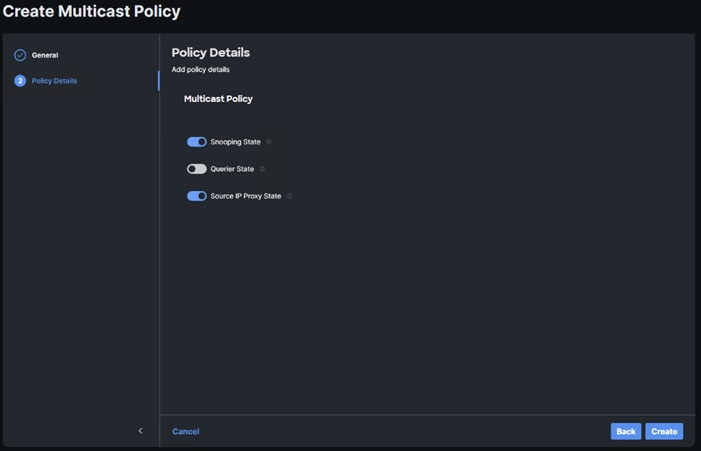Enable the Querier State toggle
Viewport: 701px width, 451px height.
pyautogui.click(x=197, y=169)
